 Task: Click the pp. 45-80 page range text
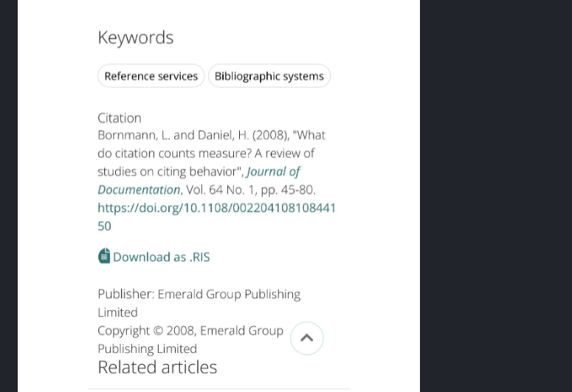287,190
